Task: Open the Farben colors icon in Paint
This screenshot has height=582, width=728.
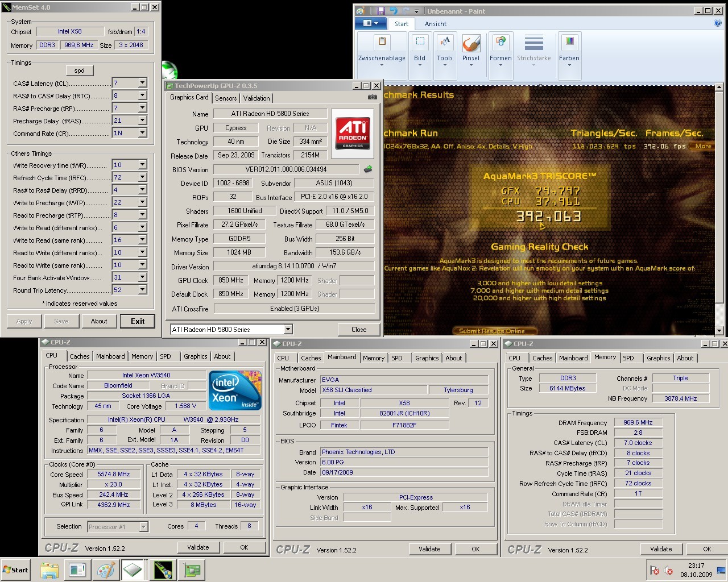Action: 569,41
